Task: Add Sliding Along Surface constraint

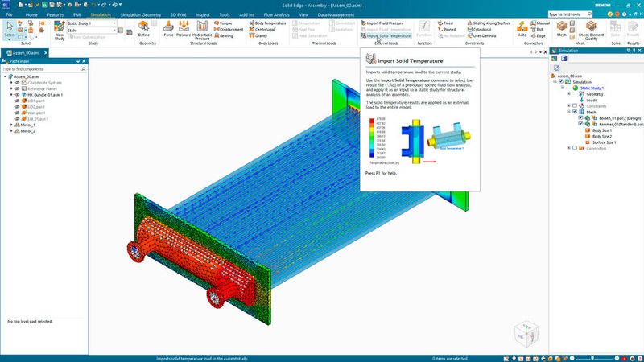Action: click(x=489, y=23)
